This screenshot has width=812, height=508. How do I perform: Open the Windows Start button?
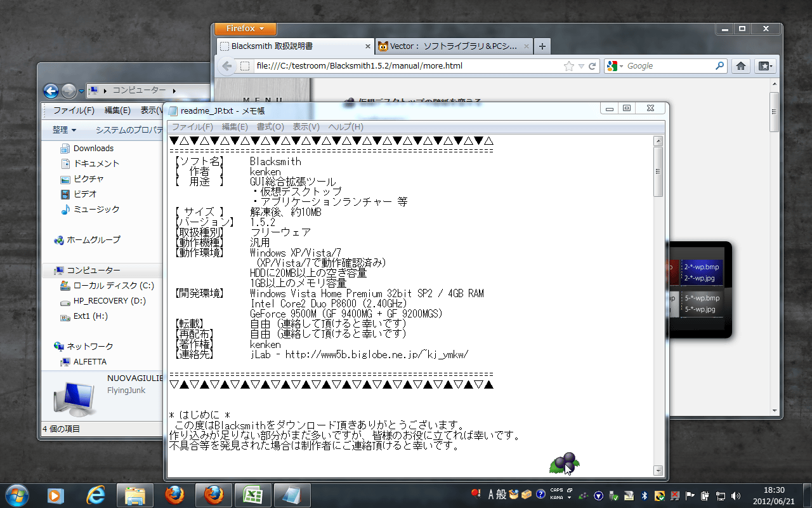17,495
